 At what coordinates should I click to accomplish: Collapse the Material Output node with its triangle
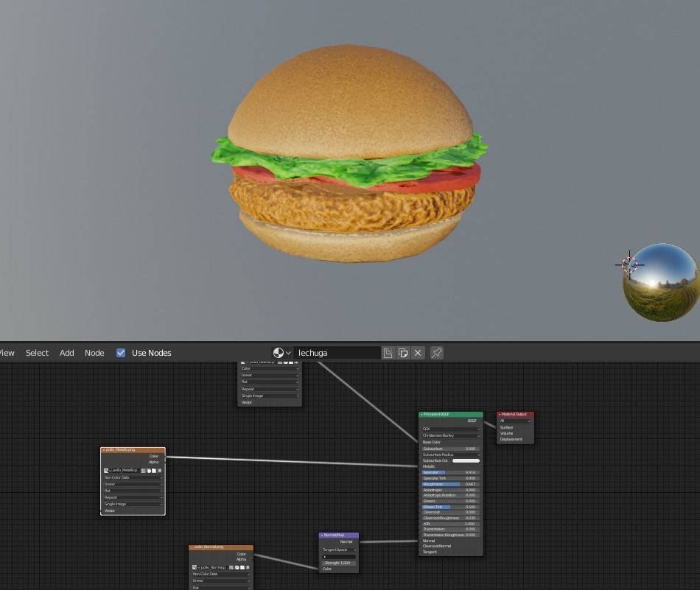500,415
